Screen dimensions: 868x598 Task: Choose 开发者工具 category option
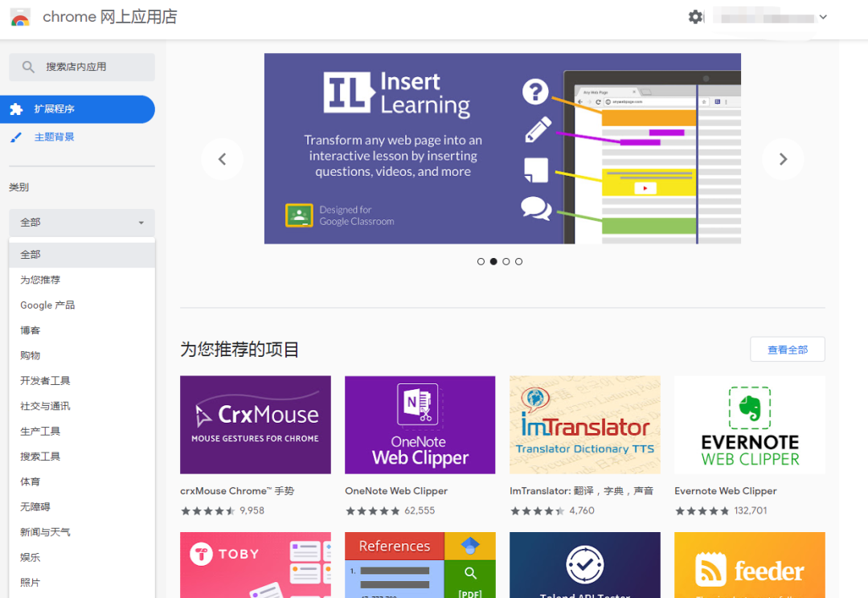point(82,381)
